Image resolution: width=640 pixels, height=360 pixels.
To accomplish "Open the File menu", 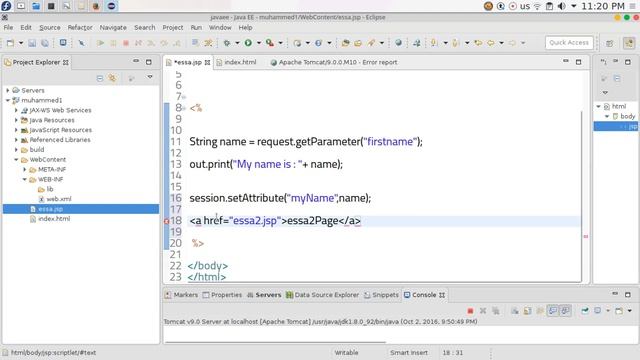I will click(x=8, y=27).
